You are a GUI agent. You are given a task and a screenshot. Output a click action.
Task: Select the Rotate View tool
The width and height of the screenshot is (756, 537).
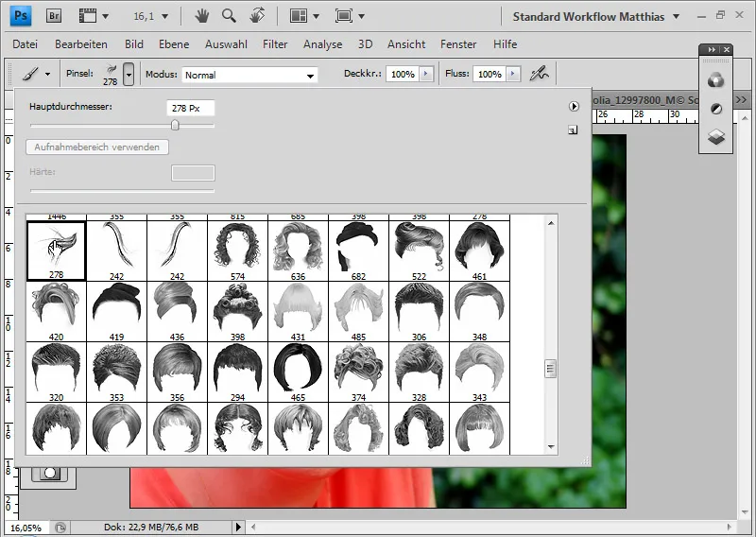pyautogui.click(x=257, y=16)
